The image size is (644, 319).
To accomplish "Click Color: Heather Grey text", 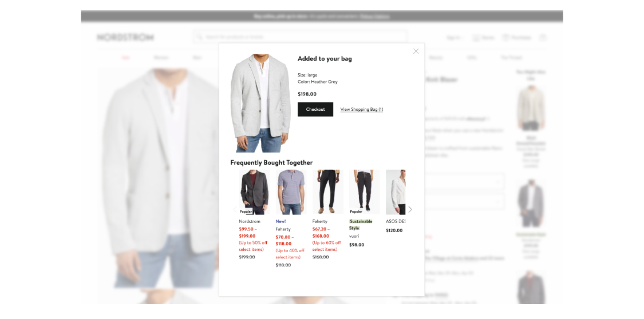I will (318, 82).
